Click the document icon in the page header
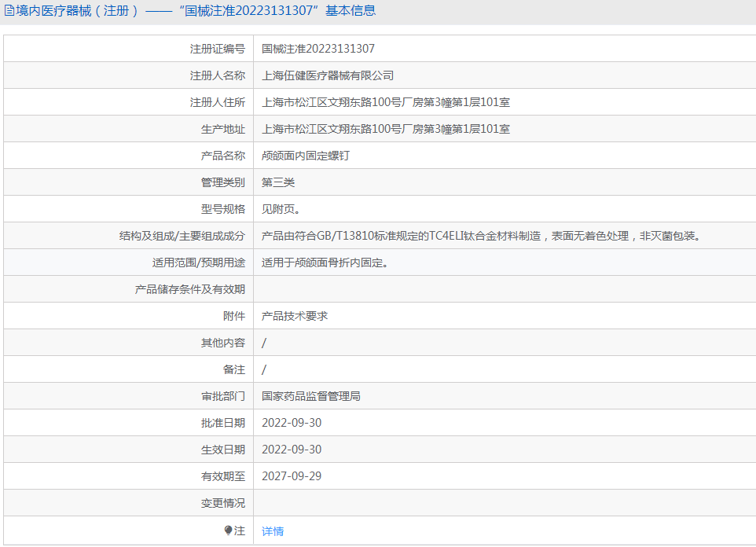756x547 pixels. [x=9, y=11]
